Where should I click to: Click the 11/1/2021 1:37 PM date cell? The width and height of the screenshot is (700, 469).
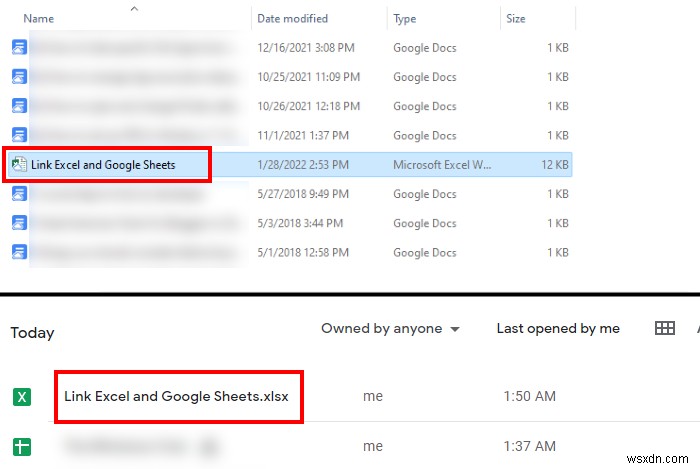[303, 135]
